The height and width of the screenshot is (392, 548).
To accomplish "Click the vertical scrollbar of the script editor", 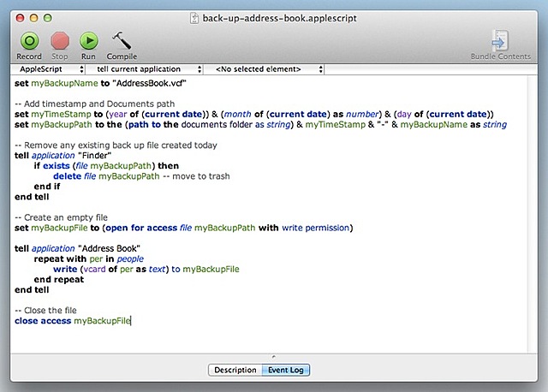I will 533,214.
